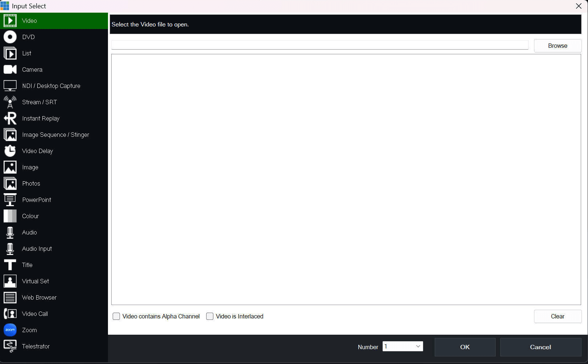Select the DVD disc icon

(x=10, y=37)
